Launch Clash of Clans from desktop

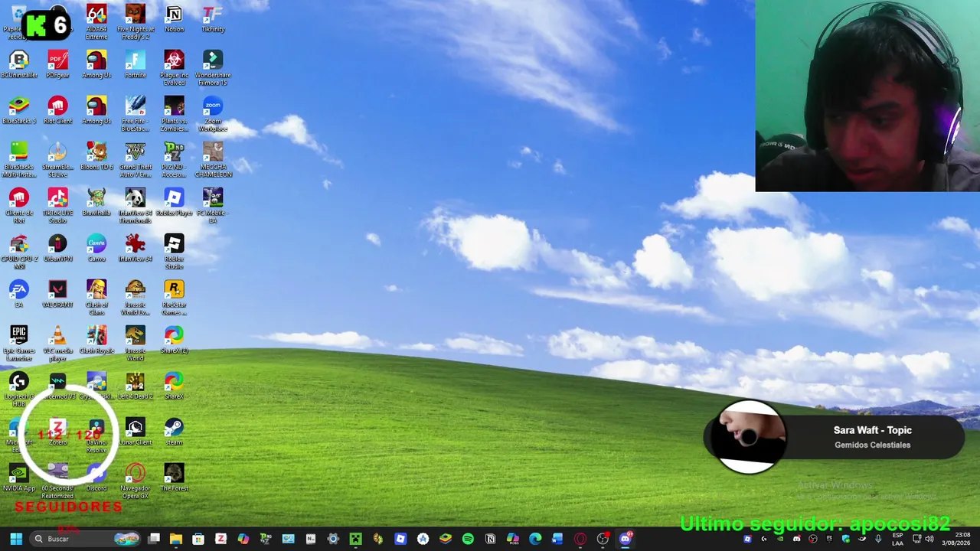point(96,298)
